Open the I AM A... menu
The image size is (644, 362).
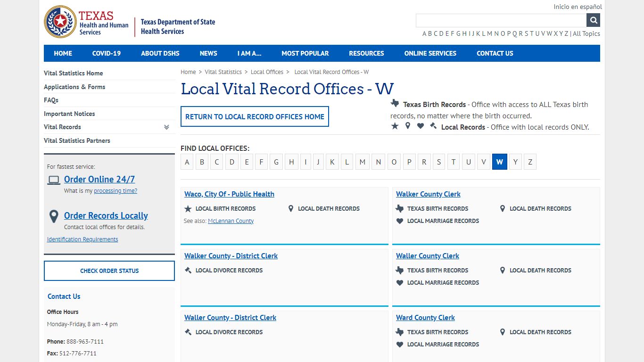click(x=249, y=53)
